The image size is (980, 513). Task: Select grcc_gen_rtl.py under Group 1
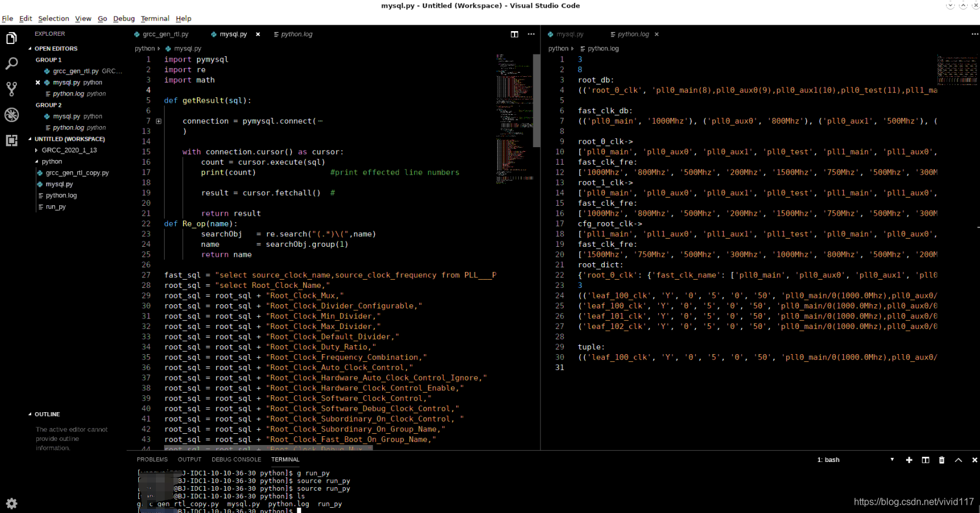(x=76, y=71)
